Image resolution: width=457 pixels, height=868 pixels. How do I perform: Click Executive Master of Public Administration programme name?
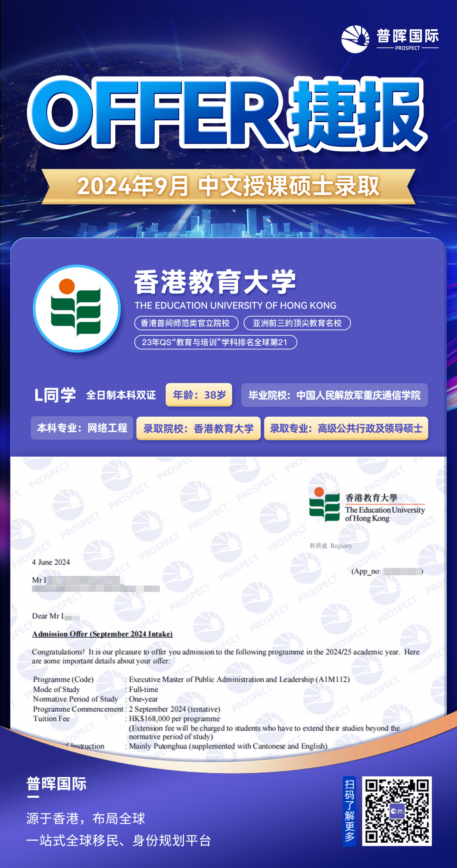239,679
